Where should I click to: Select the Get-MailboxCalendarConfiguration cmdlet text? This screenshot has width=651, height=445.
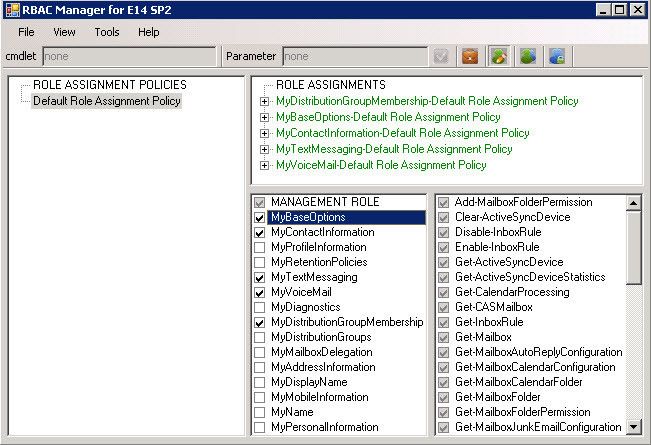[535, 367]
